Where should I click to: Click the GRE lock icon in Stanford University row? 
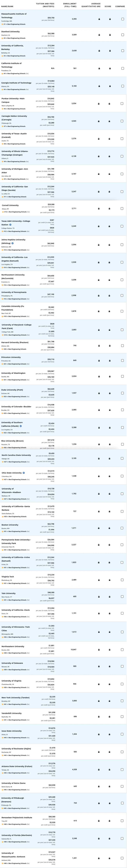99,35
